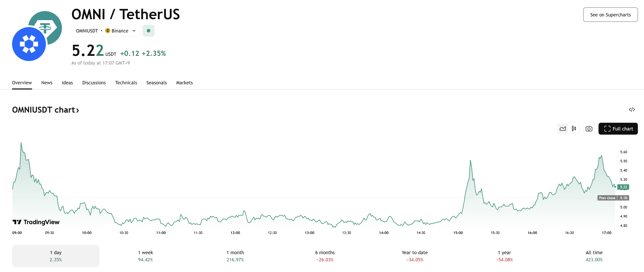Switch to candlestick chart style icon
Screen dimensions: 644x272
tap(574, 129)
